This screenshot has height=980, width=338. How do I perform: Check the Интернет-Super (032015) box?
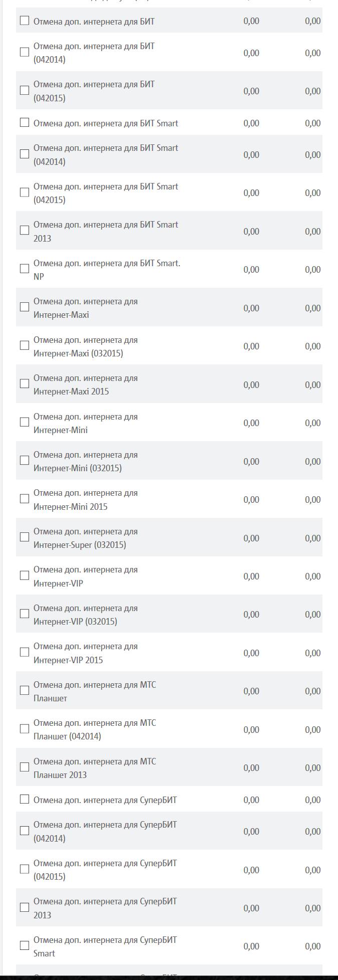25,537
